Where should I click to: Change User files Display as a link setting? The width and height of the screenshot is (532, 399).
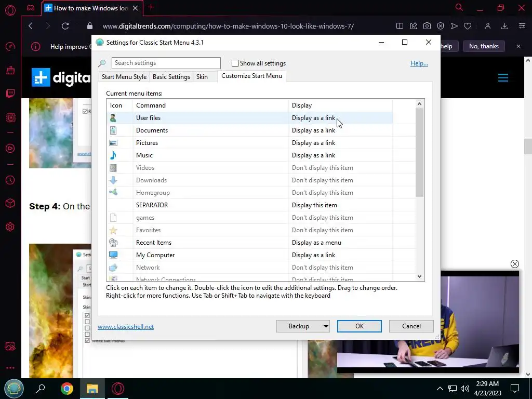[313, 118]
